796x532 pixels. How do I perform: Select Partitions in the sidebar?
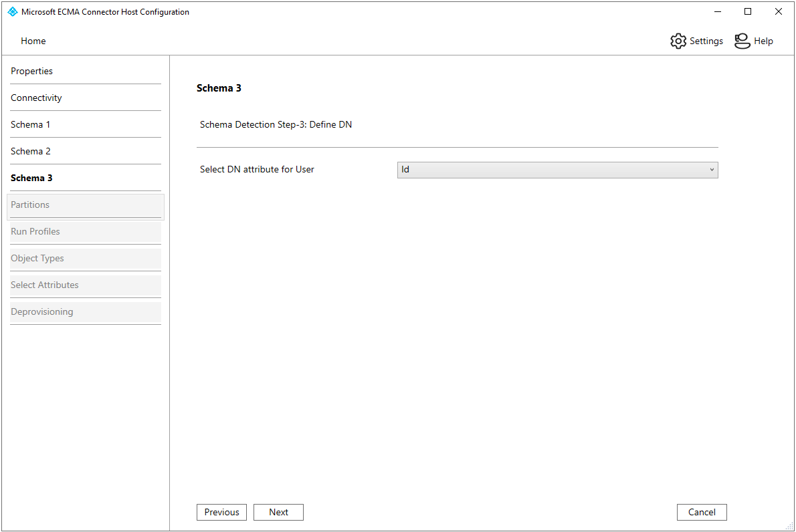tap(30, 205)
